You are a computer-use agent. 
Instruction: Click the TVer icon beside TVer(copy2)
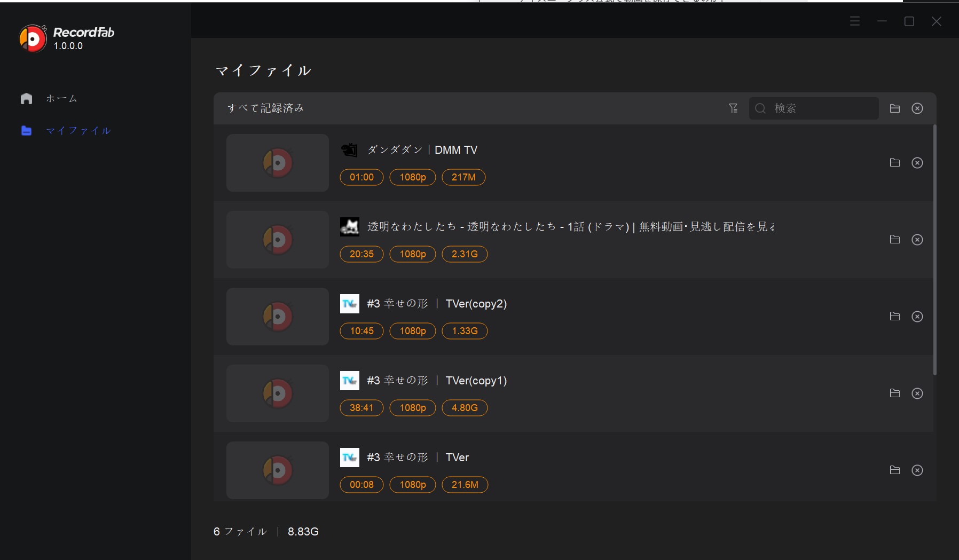[x=350, y=304]
